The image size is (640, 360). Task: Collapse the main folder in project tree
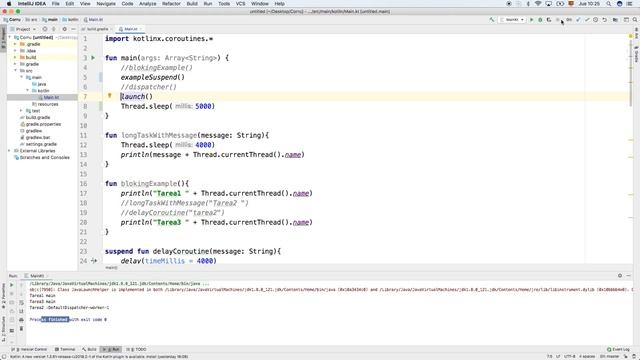point(22,77)
